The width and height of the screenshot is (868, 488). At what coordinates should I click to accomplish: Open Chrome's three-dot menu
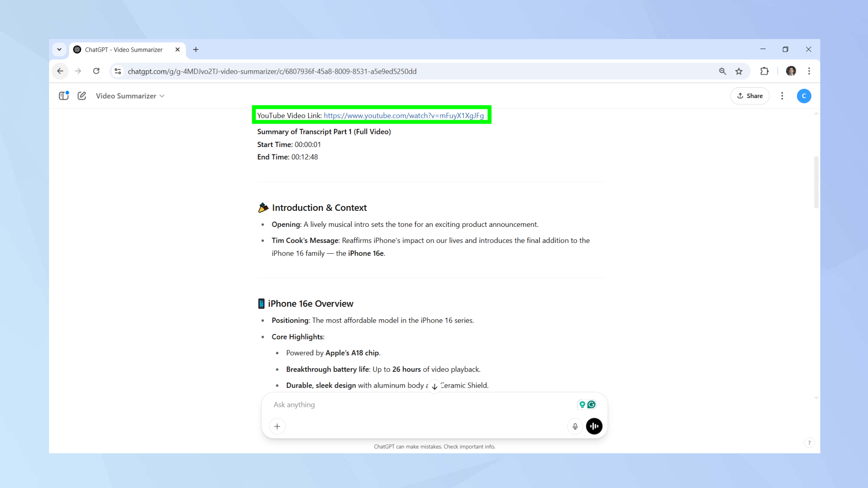809,71
